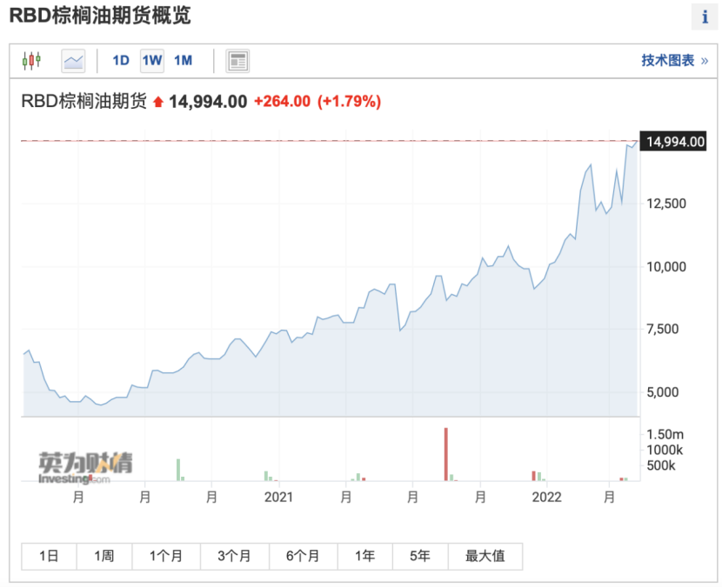The image size is (722, 588).
Task: Click the red up-arrow price indicator
Action: [x=157, y=102]
